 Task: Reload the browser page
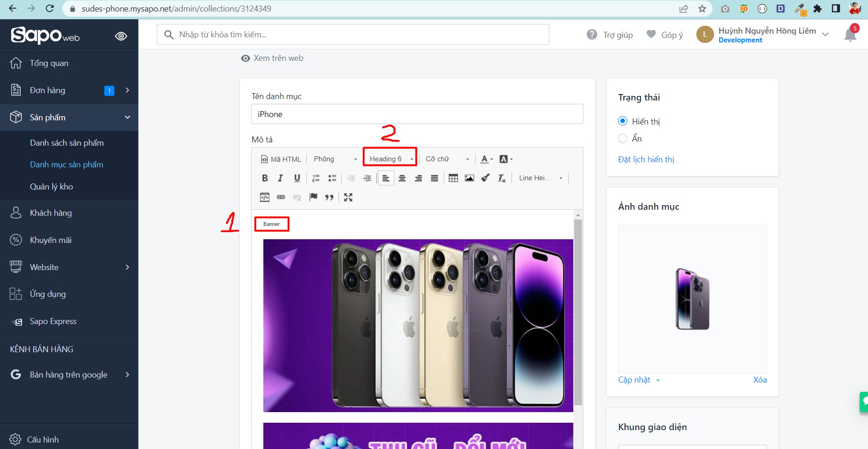pyautogui.click(x=50, y=8)
